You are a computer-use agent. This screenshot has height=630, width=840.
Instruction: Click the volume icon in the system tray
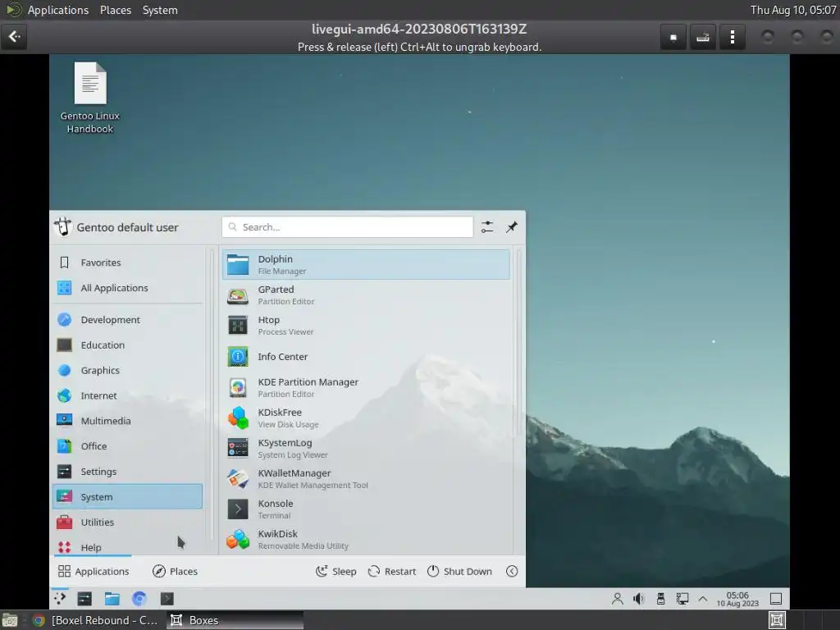coord(638,598)
